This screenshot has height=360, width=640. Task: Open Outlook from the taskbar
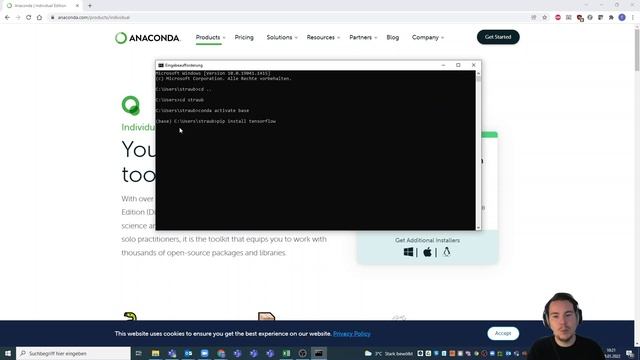(188, 353)
